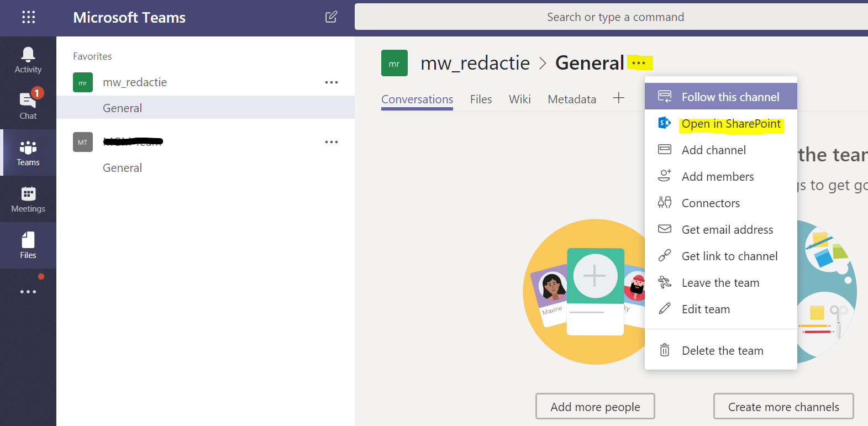Open Meetings calendar in sidebar
The image size is (868, 426).
[28, 199]
